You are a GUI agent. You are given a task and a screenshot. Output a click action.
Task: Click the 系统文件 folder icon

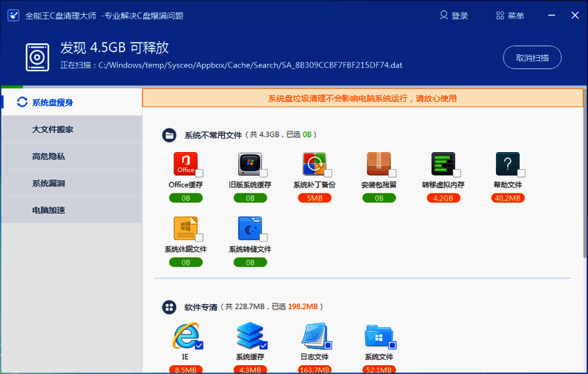point(379,336)
